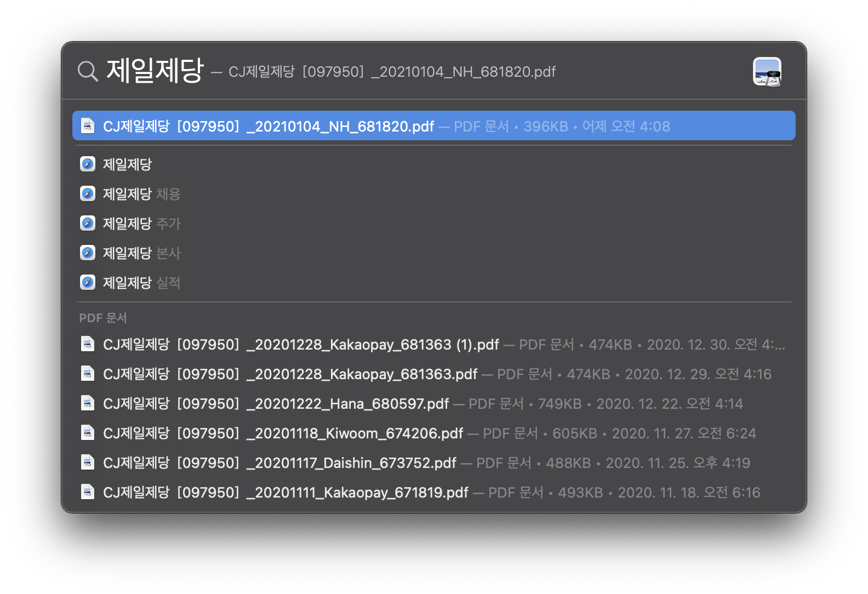Open 20201111_Kakaopay_671819.pdf result
868x594 pixels.
434,492
